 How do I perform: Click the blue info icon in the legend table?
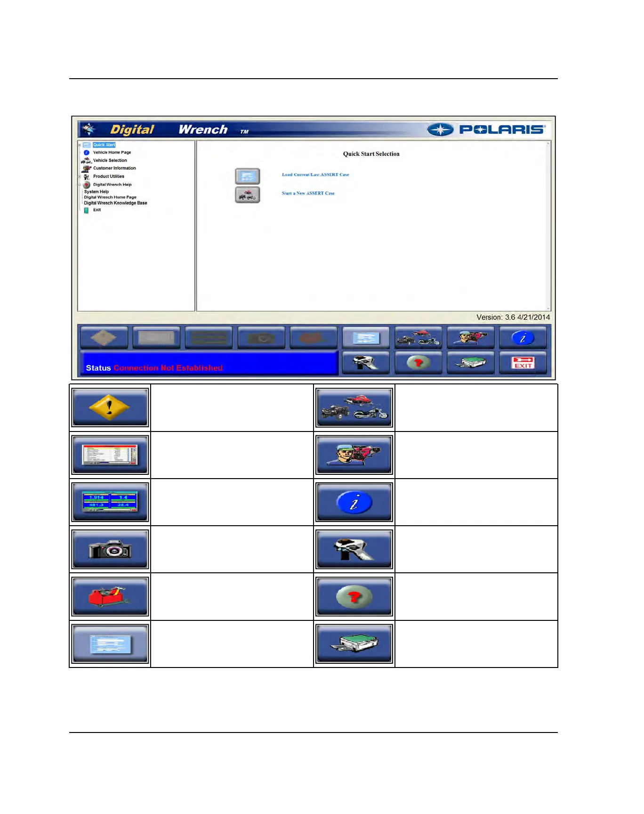(x=354, y=502)
